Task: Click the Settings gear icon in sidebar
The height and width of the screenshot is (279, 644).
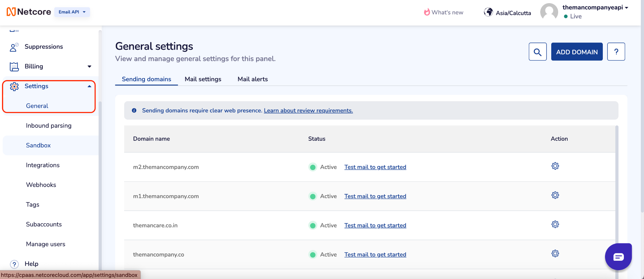Action: (x=14, y=86)
